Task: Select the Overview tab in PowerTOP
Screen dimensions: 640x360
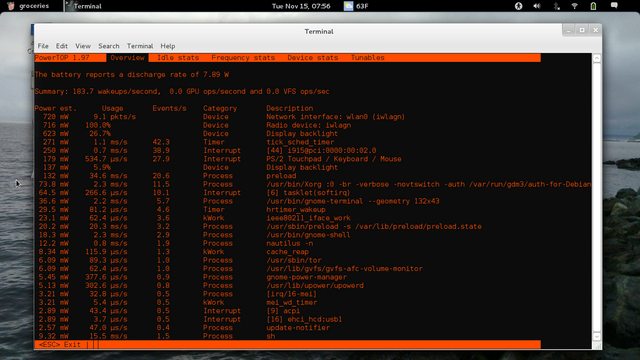Action: (x=127, y=58)
